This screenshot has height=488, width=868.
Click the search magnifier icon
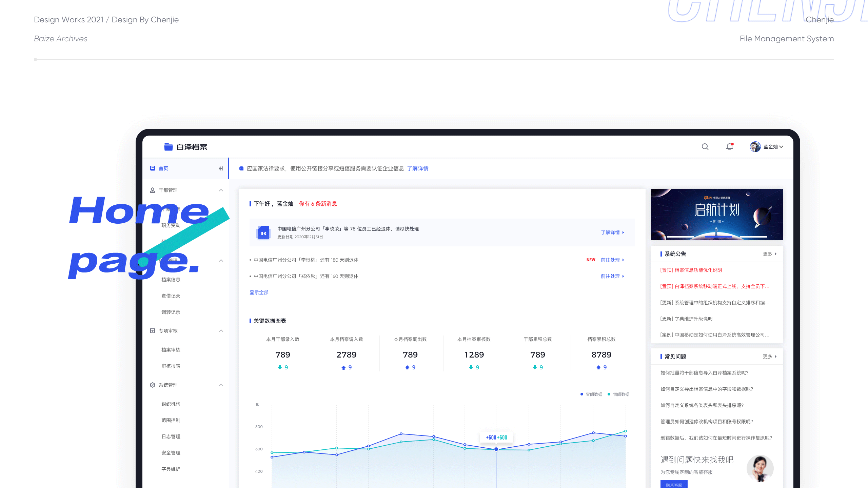pos(705,147)
